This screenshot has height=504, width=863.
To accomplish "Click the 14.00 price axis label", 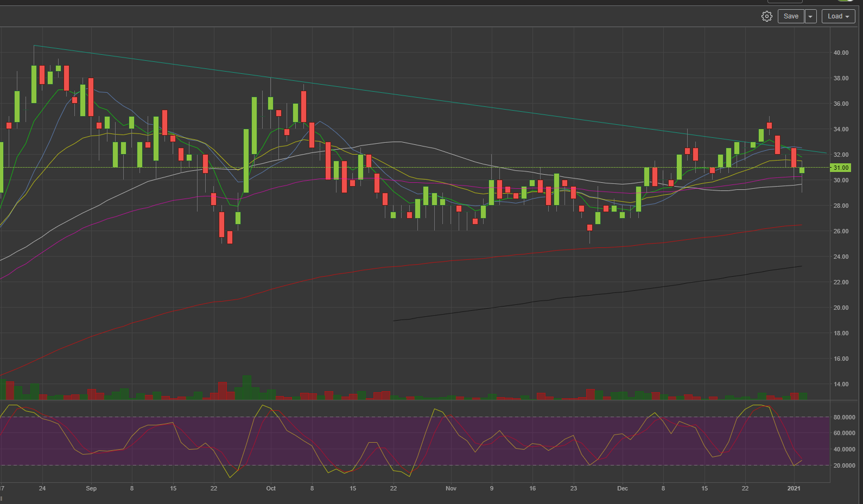I will tap(841, 384).
